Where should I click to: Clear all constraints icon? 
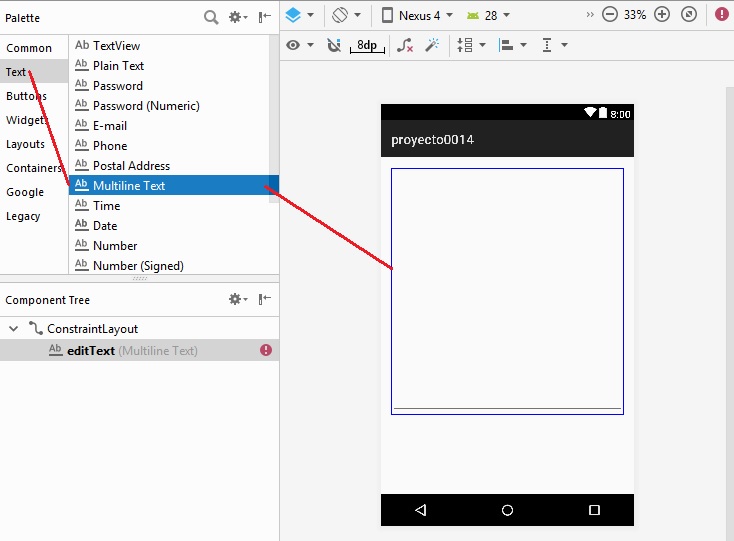click(x=404, y=45)
